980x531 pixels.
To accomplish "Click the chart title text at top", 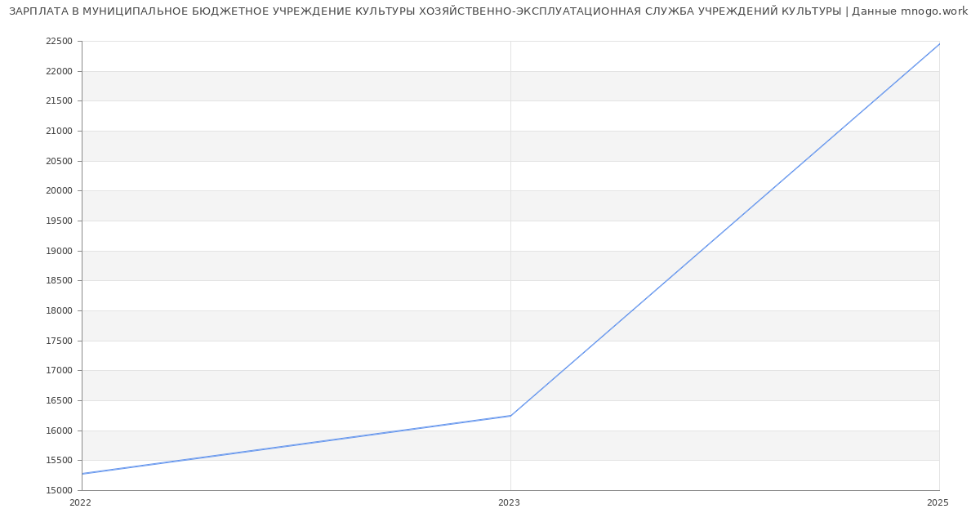I will [x=488, y=11].
